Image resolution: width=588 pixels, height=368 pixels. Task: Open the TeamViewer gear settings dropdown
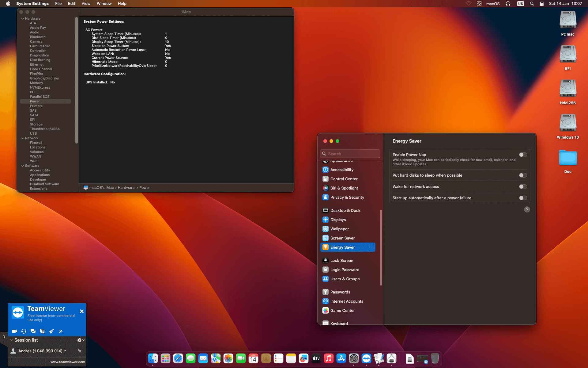click(x=81, y=340)
